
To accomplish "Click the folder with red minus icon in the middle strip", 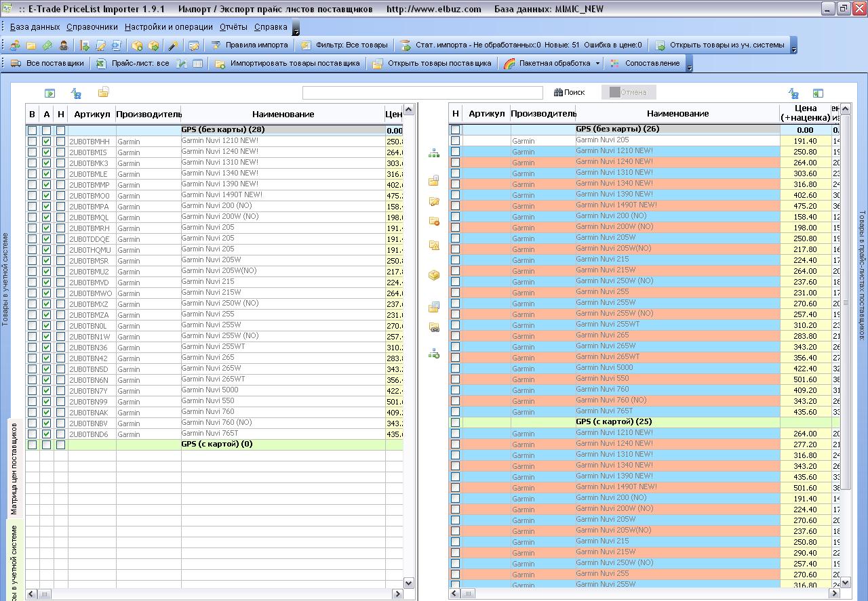I will click(434, 221).
